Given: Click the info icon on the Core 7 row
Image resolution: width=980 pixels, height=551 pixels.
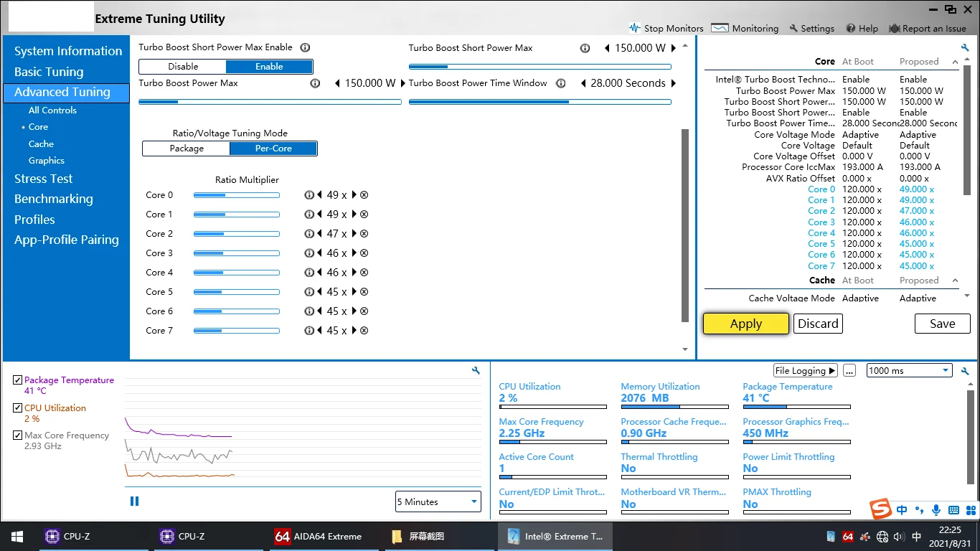Looking at the screenshot, I should pos(309,331).
